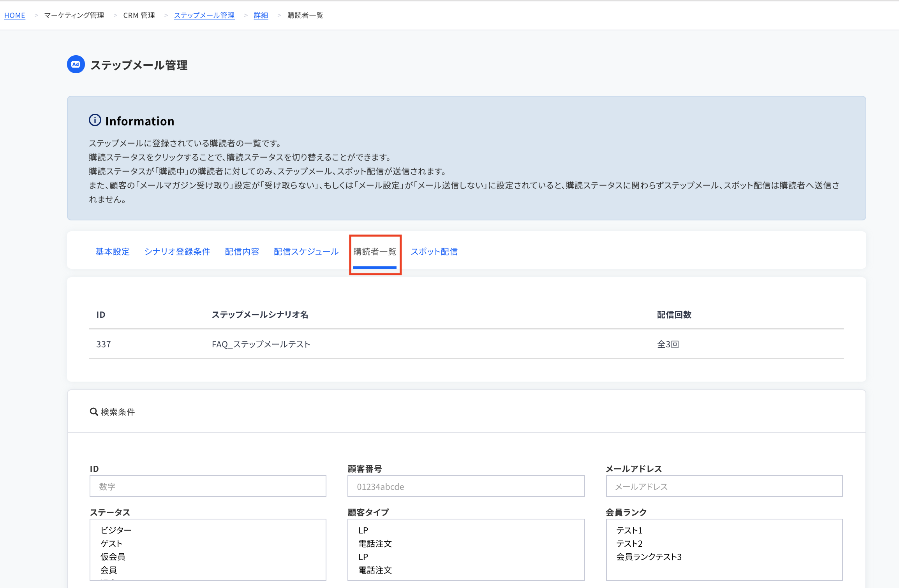Focus the ID search field
899x588 pixels.
208,486
